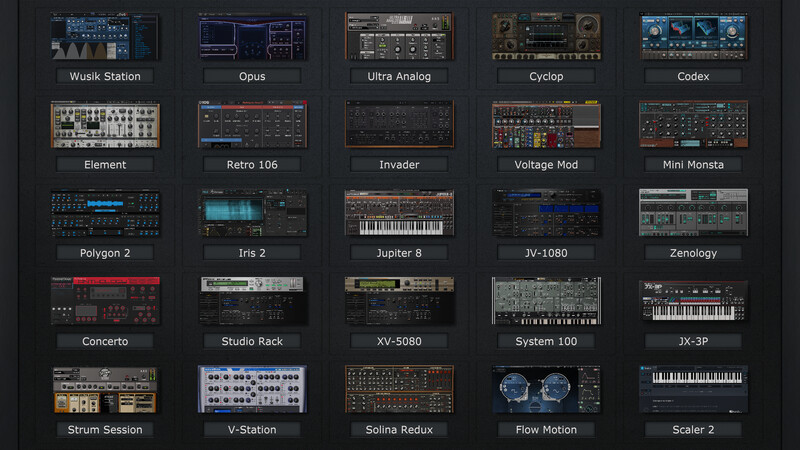800x450 pixels.
Task: Click the Jupiter 8 label button
Action: [399, 253]
